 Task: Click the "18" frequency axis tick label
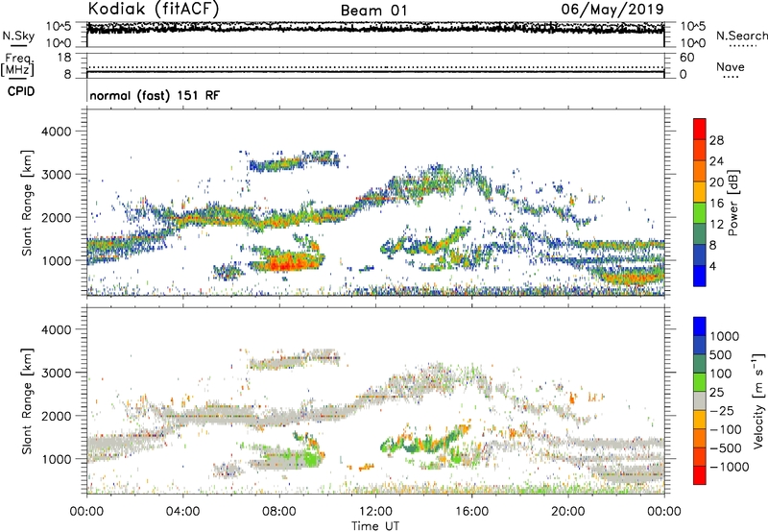(x=63, y=58)
